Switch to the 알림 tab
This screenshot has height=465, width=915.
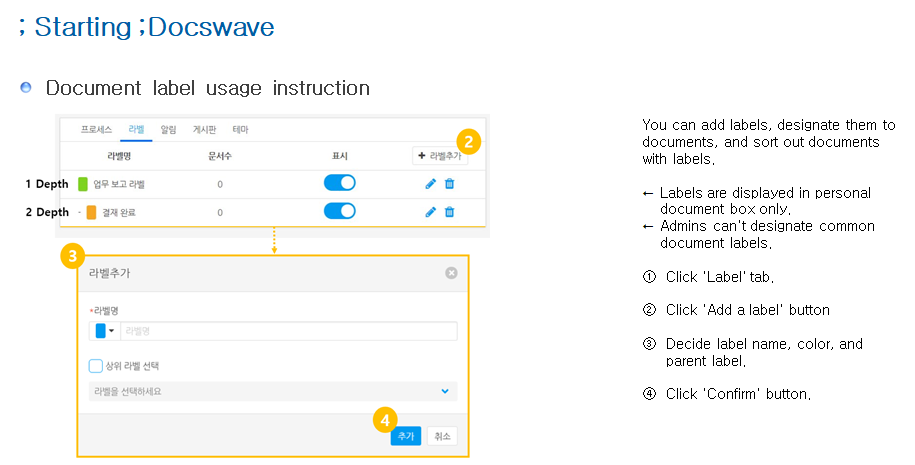(x=169, y=130)
